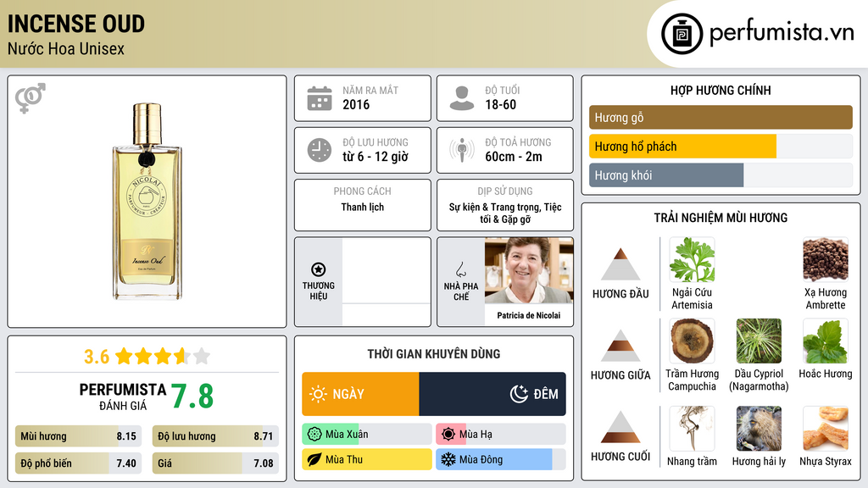Viewport: 868px width, 488px height.
Task: Click the empty Thương hiệu brand logo box
Action: tap(387, 281)
